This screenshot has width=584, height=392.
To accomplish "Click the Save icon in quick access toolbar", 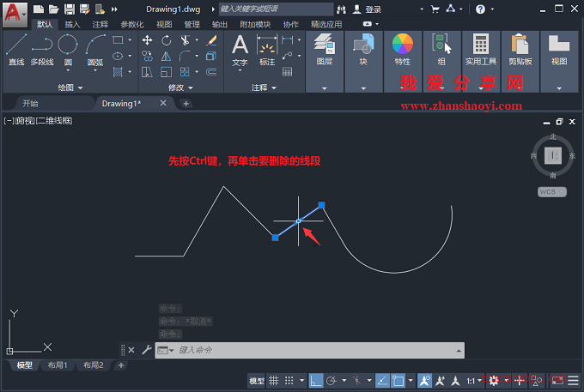I will click(70, 9).
